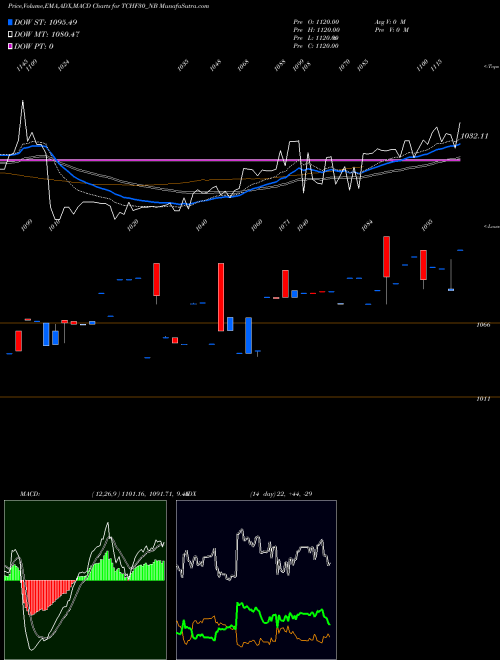Click the MACD '(12,26,9) 1101.16, 1091.71' values
Viewport: 500px width, 660px height.
134,494
